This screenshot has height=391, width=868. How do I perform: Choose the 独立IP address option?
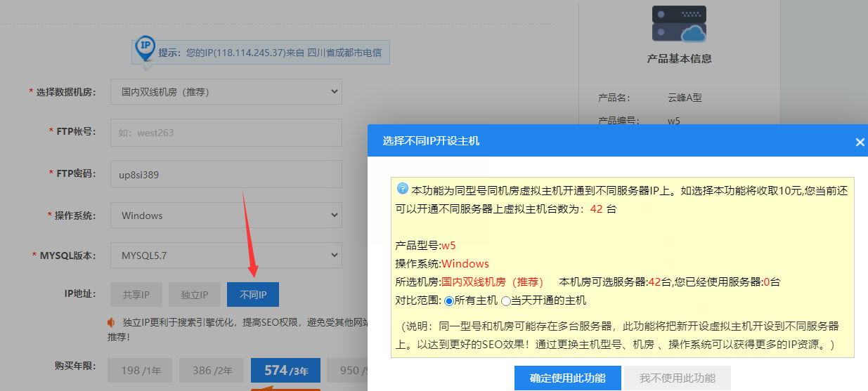pos(194,295)
